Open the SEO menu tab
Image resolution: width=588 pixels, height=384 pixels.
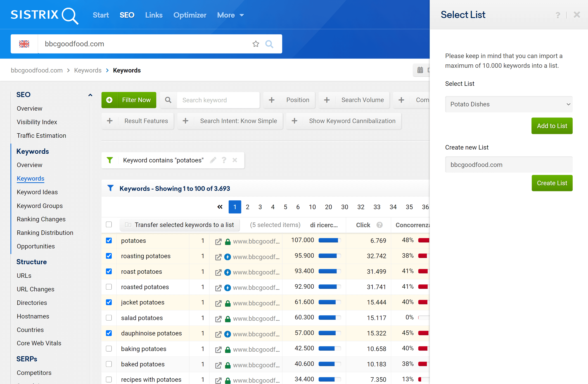127,15
